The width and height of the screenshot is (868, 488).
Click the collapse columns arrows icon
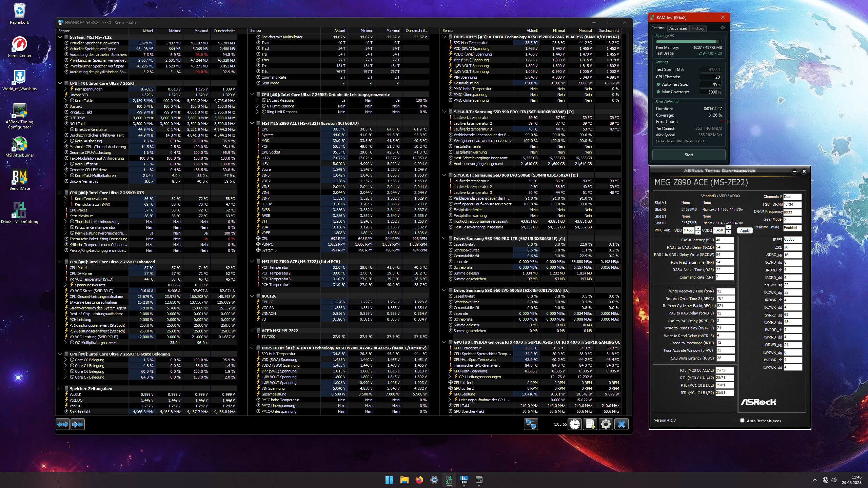(78, 424)
